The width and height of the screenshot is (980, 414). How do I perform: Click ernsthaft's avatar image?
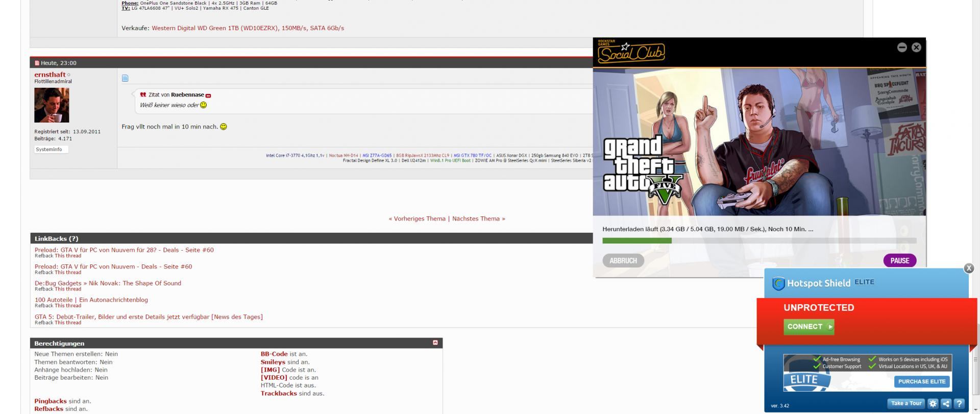(52, 105)
